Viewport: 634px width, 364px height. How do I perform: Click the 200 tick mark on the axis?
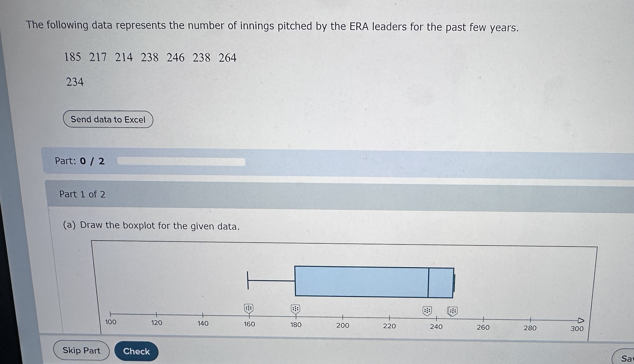tap(343, 317)
